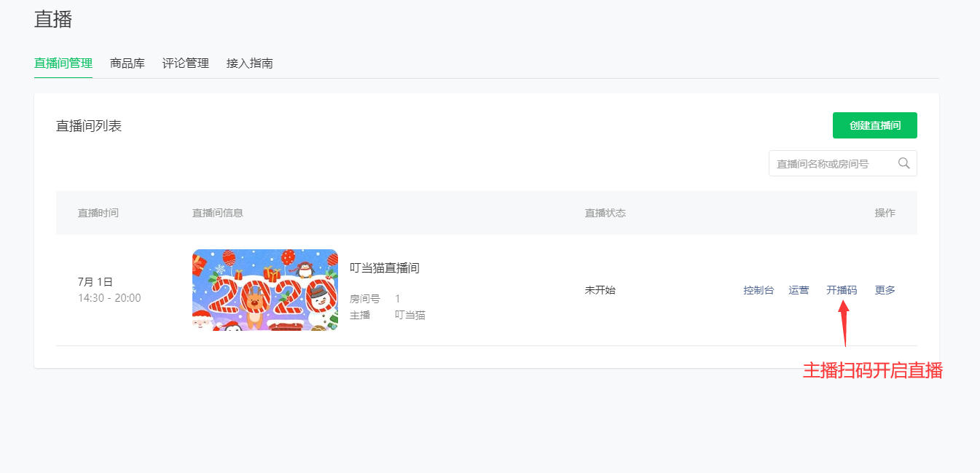Click the 直播状态 column header

605,213
